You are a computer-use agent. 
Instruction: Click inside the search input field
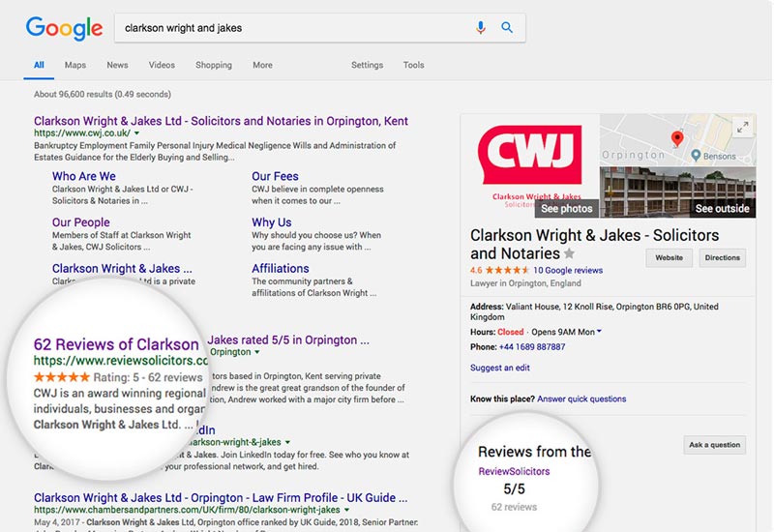pos(290,28)
